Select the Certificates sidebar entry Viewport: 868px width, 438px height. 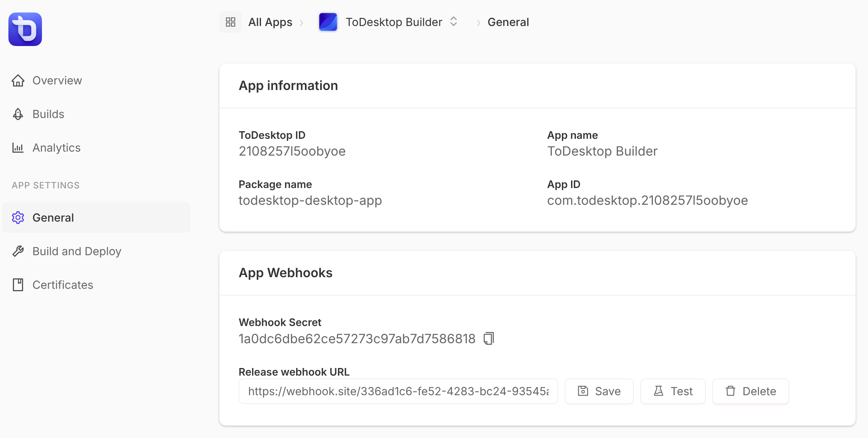pos(62,284)
